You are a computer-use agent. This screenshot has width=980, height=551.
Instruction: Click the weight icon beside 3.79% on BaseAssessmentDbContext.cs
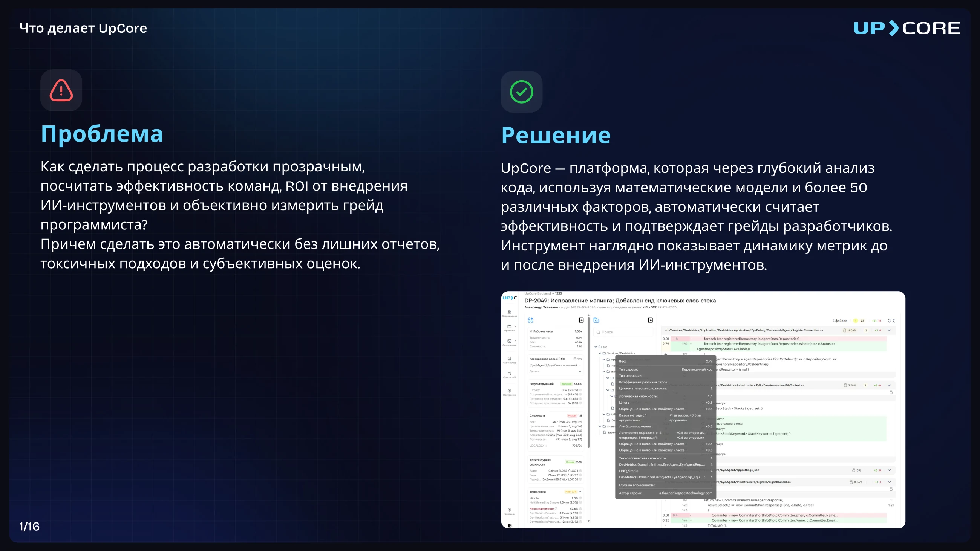tap(845, 385)
